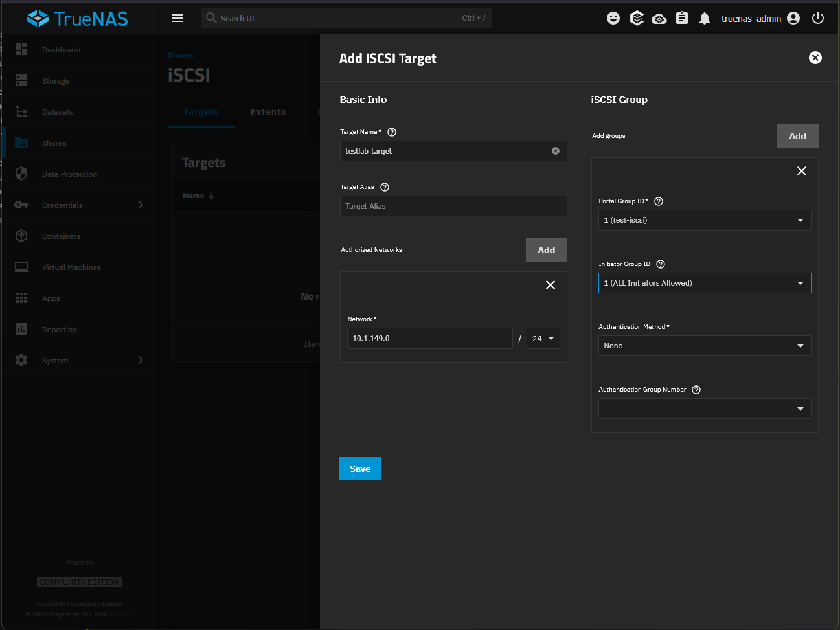Open the Alerts bell icon
The width and height of the screenshot is (840, 630).
coord(705,18)
